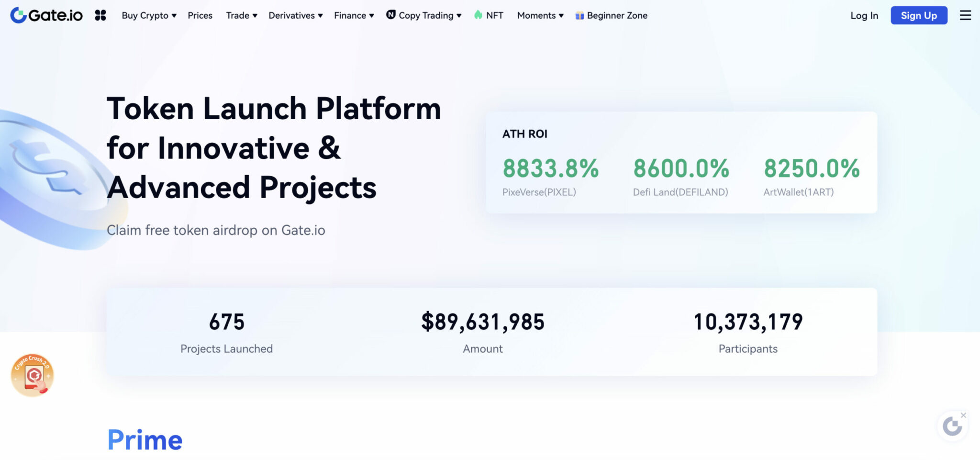Click the Copy Trading circle icon

(391, 15)
